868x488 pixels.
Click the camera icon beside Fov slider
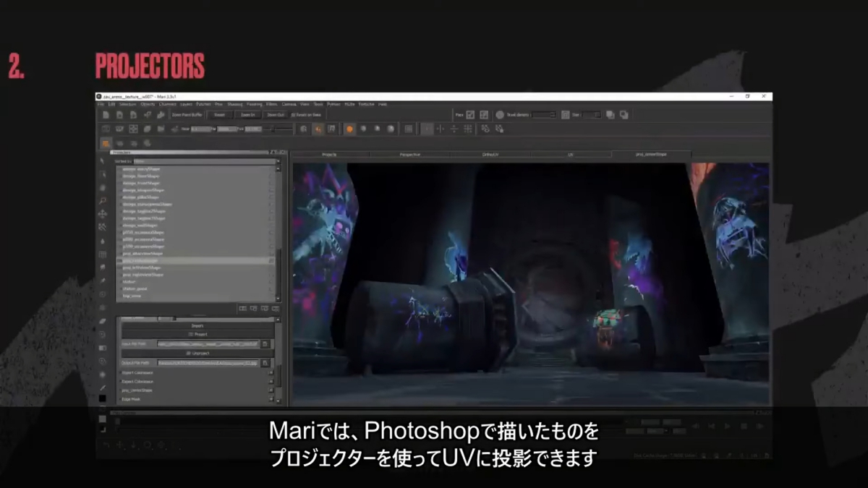point(303,129)
